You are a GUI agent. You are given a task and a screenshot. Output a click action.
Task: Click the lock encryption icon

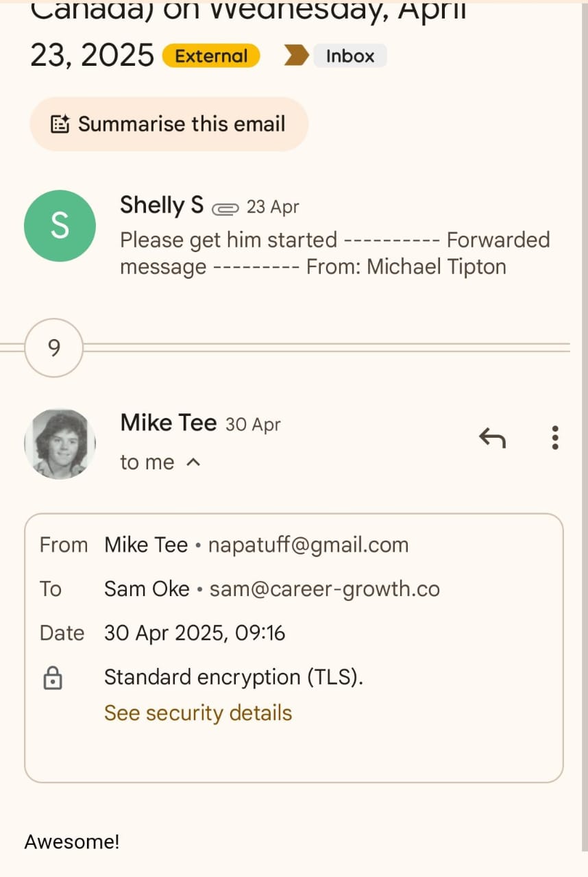53,678
